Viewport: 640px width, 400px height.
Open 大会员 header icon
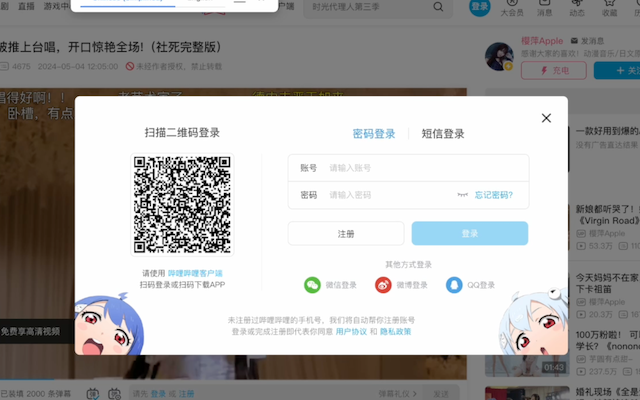tap(512, 8)
